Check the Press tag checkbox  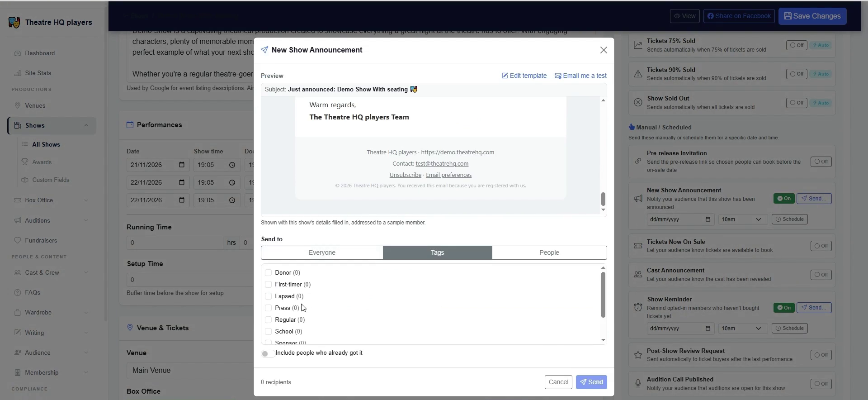(269, 308)
